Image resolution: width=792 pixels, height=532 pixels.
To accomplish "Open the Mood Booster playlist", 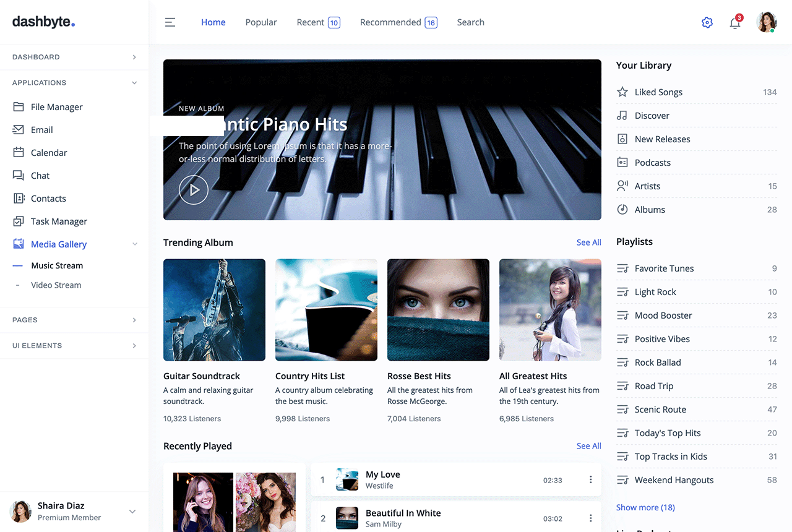I will click(x=663, y=315).
